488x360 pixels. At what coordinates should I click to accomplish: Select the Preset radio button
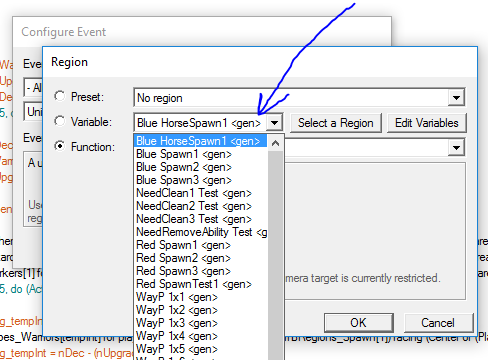pos(60,96)
